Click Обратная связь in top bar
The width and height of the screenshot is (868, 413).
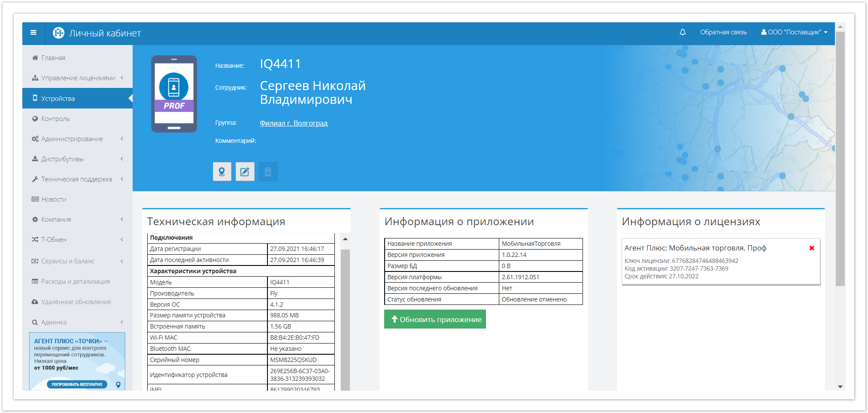[723, 32]
